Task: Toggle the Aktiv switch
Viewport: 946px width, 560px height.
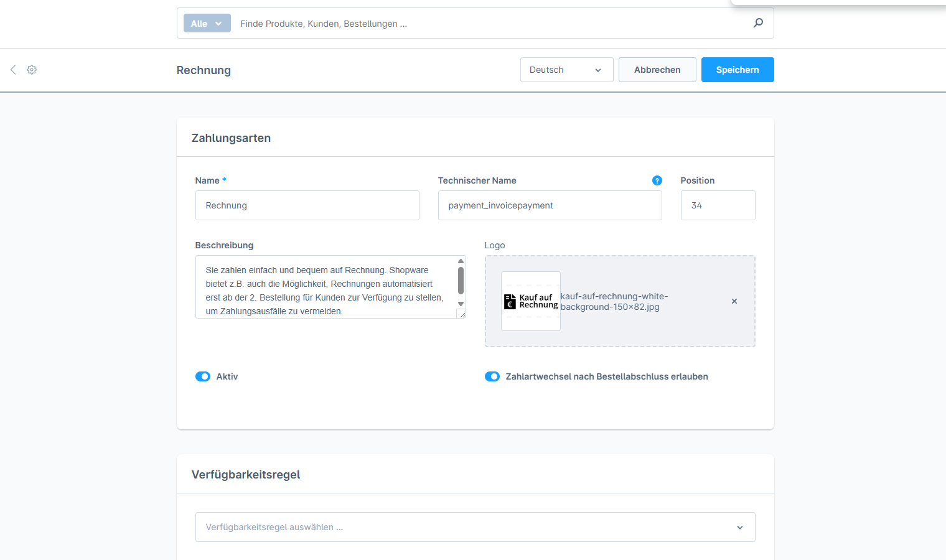Action: [203, 376]
